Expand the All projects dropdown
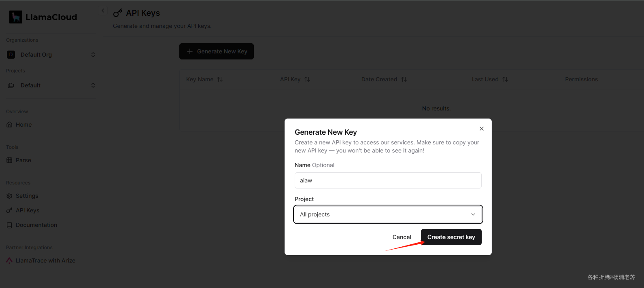This screenshot has width=644, height=288. pos(388,214)
